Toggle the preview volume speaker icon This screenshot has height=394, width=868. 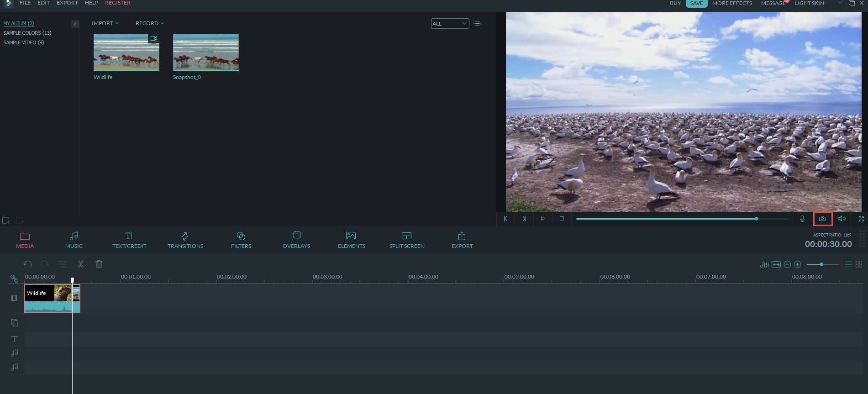(842, 219)
